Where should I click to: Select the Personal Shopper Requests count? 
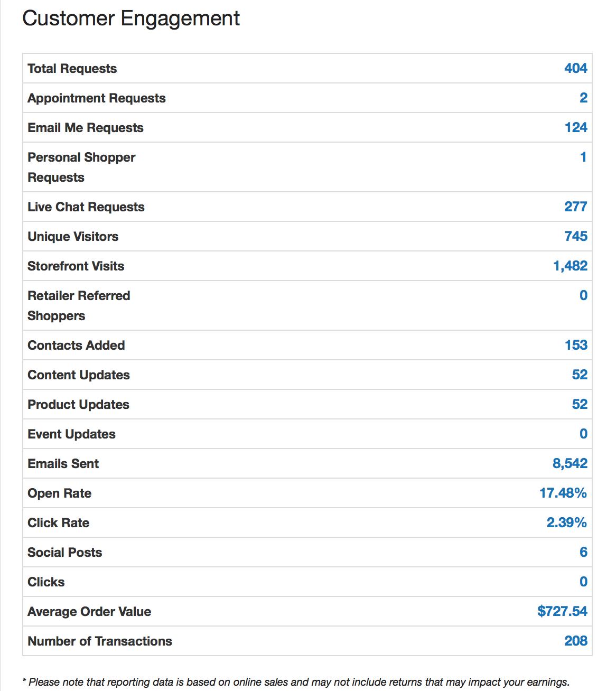point(583,157)
